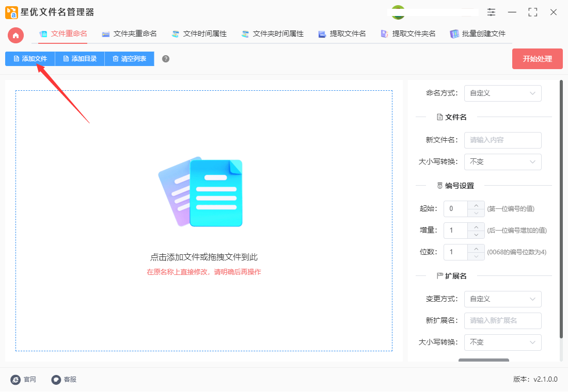Go to 批量创建文件 tab
The width and height of the screenshot is (568, 392).
point(478,34)
